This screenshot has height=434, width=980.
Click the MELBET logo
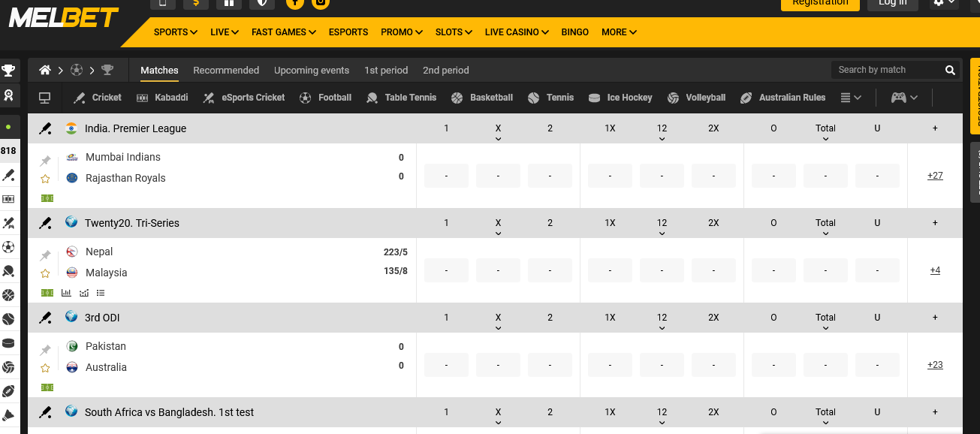tap(64, 18)
